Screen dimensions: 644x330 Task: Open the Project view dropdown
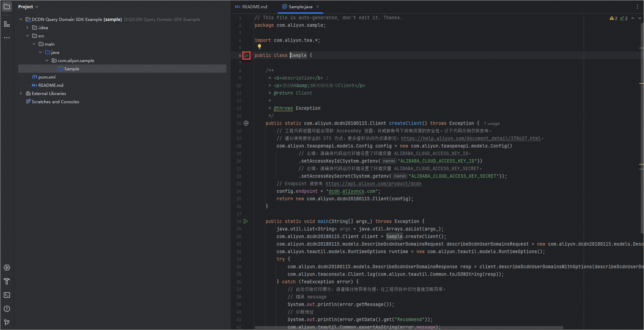point(28,7)
